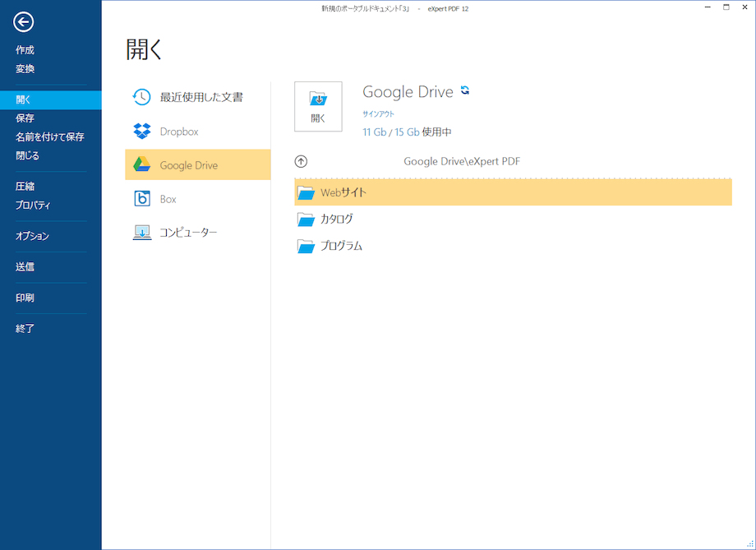
Task: Select 印刷 in the sidebar
Action: click(x=25, y=298)
